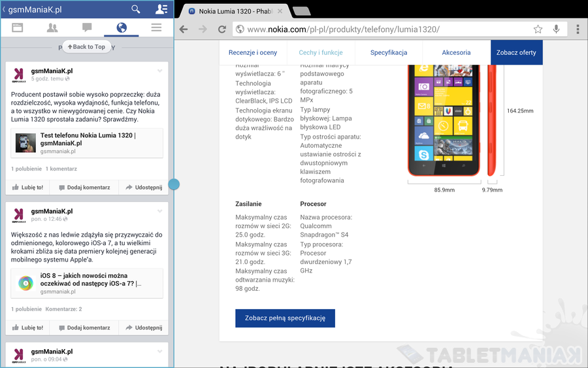
Task: Click Chrome forward arrow button
Action: 203,29
